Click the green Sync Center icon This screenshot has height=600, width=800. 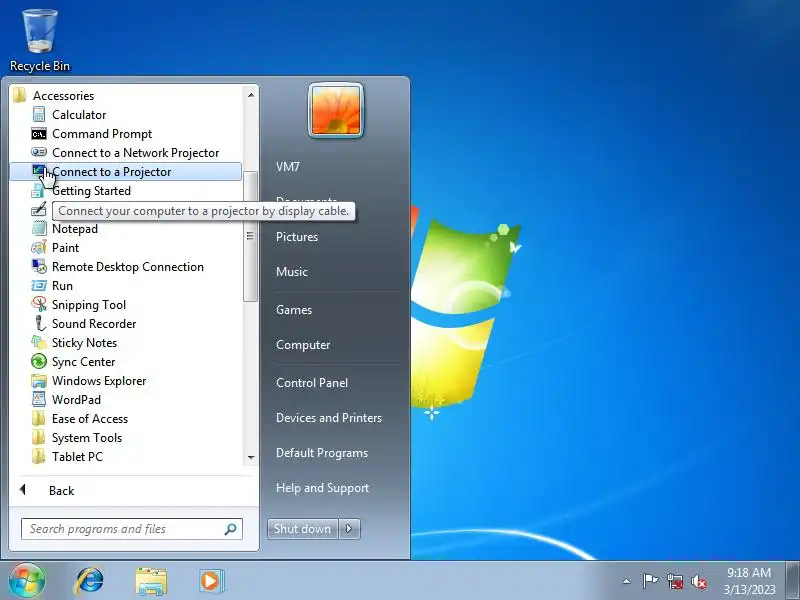39,361
